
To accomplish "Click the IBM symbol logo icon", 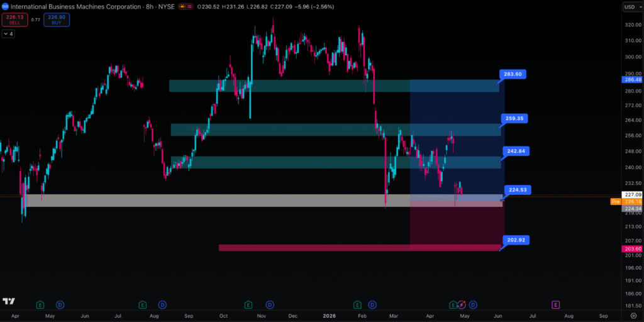I will (x=5, y=6).
